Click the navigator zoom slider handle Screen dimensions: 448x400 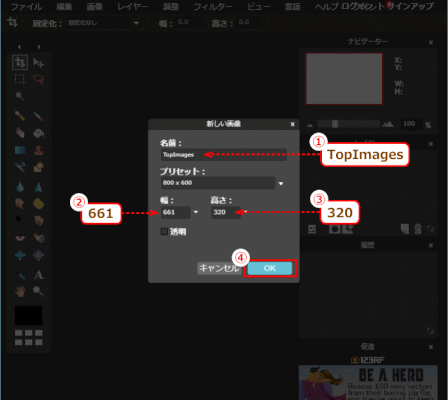click(x=335, y=124)
